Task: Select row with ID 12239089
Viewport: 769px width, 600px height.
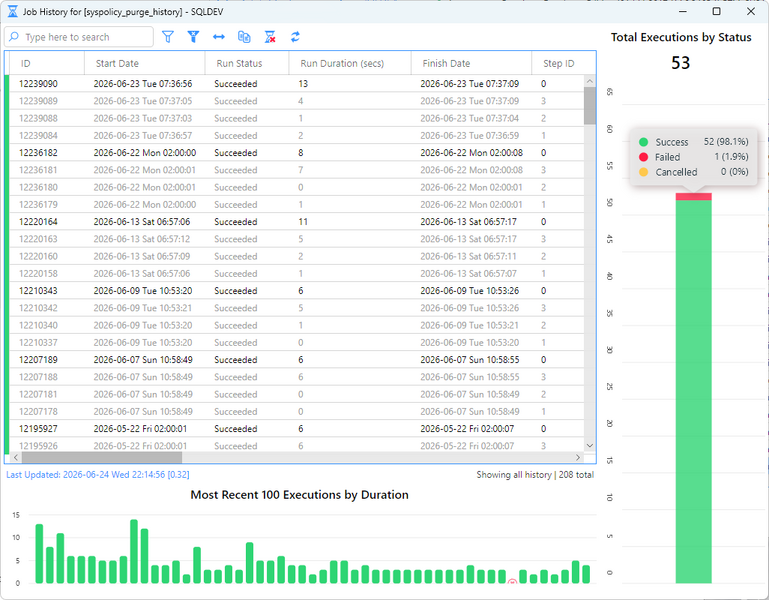Action: click(297, 101)
